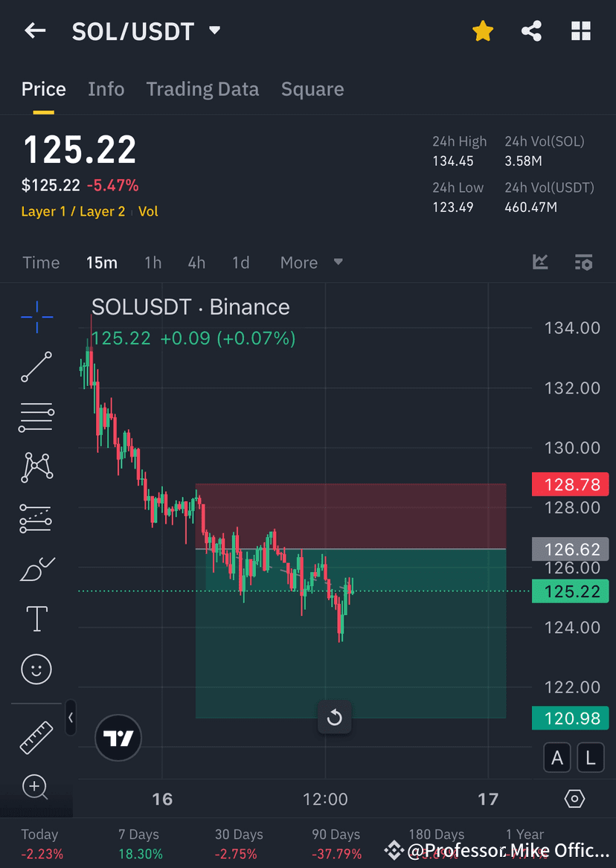Unfavorite SOL/USDT via the star
616x868 pixels.
483,30
